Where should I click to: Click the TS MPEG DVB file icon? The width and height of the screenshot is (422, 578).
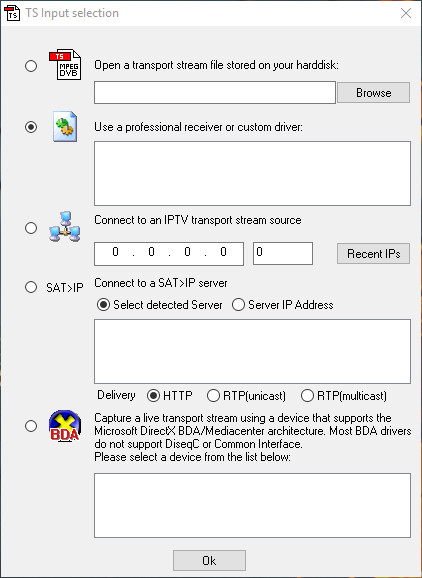point(65,65)
